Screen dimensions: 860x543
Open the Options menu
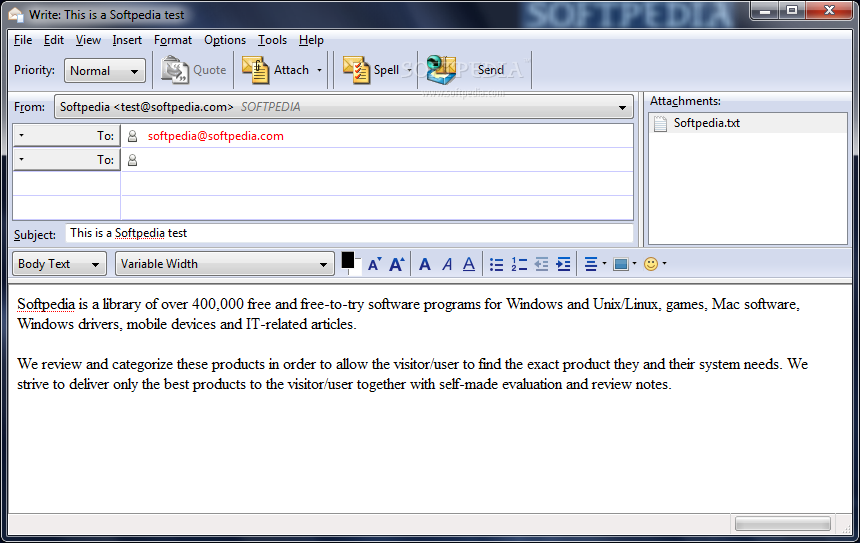pyautogui.click(x=225, y=40)
